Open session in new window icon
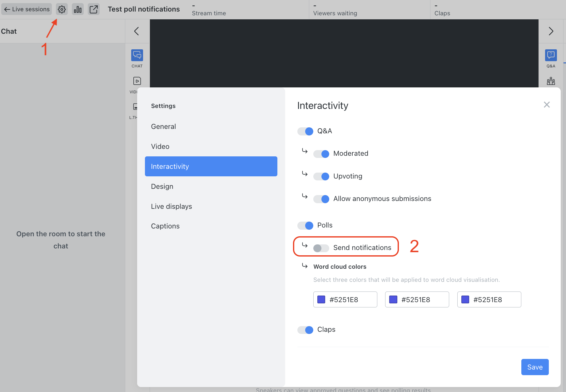This screenshot has width=566, height=392. tap(94, 9)
